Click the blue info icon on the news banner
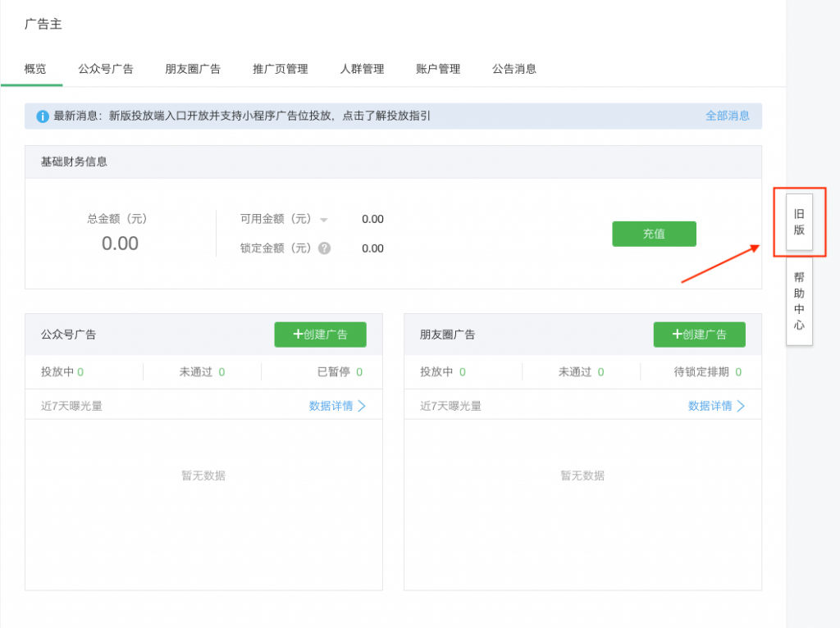840x628 pixels. coord(42,116)
